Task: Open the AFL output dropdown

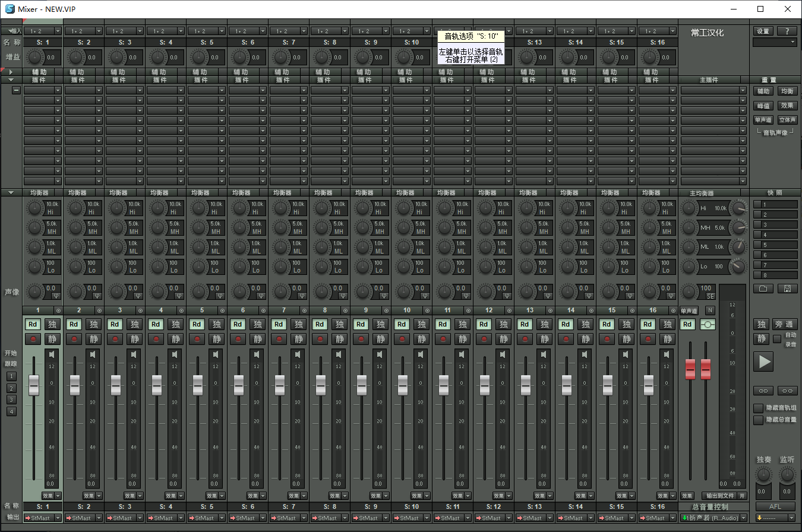Action: 792,518
